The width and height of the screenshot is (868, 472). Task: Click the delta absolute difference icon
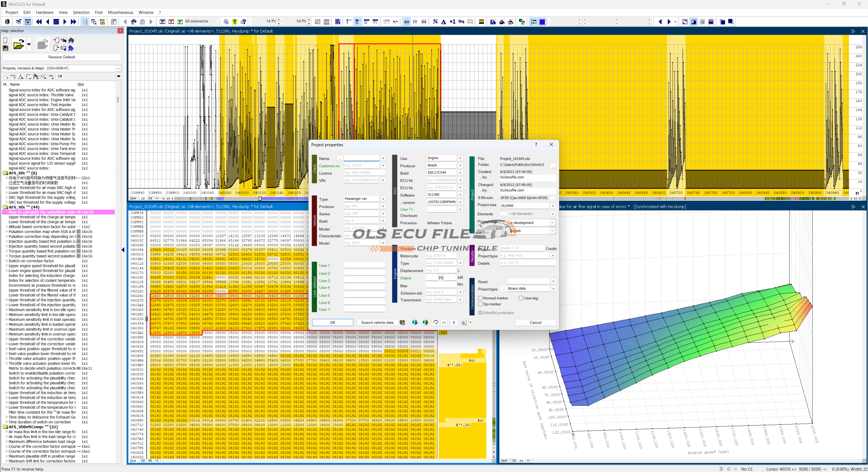tap(443, 22)
